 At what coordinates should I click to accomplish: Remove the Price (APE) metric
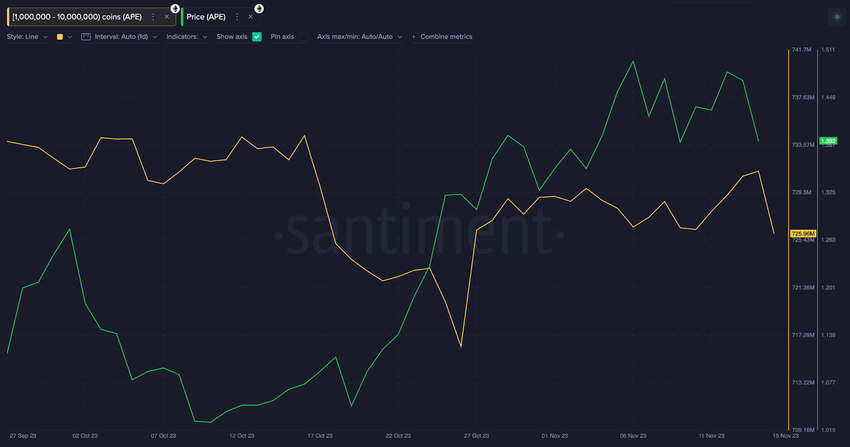tap(250, 17)
